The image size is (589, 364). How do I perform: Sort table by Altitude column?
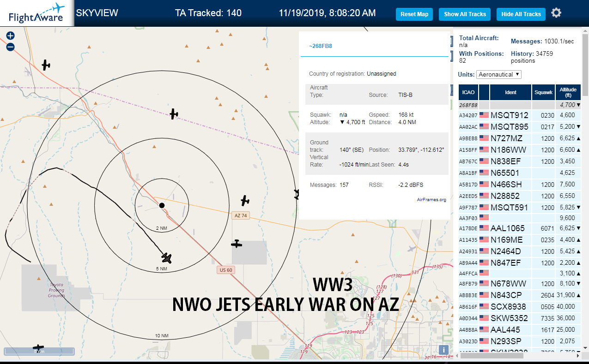click(568, 92)
